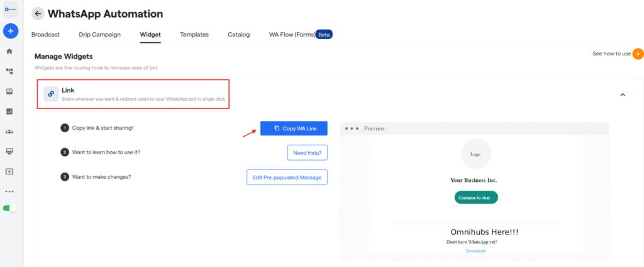Viewport: 644px width, 267px height.
Task: Click the Continue to chat preview button
Action: pos(476,198)
